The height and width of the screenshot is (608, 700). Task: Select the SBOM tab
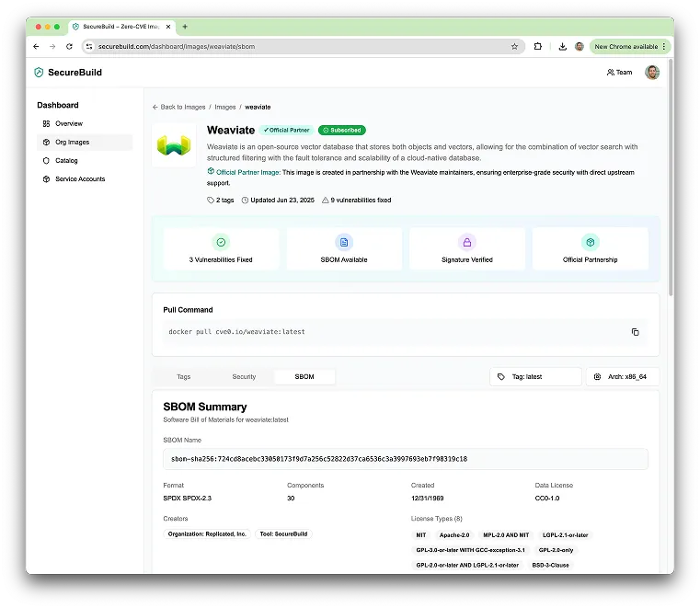point(304,377)
